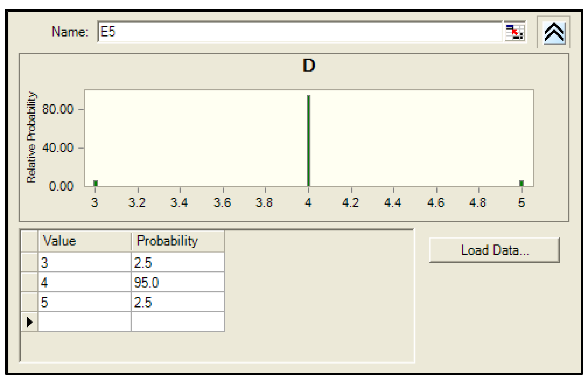Select the Value cell containing 4

click(x=84, y=282)
